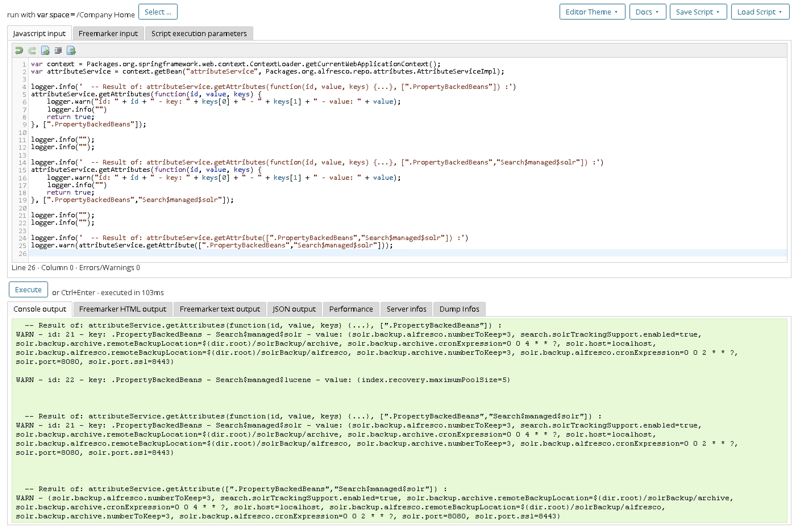Click the faded redo arrow icon

(32, 51)
